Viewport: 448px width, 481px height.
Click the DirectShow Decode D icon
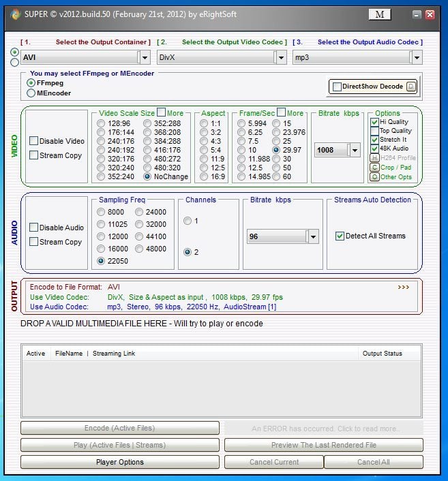coord(410,87)
